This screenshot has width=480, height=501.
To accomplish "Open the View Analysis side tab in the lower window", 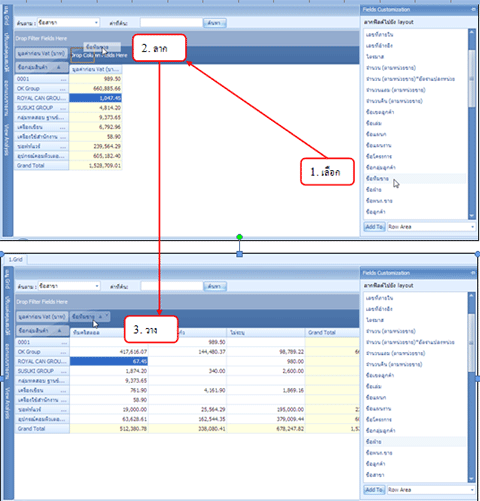I will click(x=8, y=403).
